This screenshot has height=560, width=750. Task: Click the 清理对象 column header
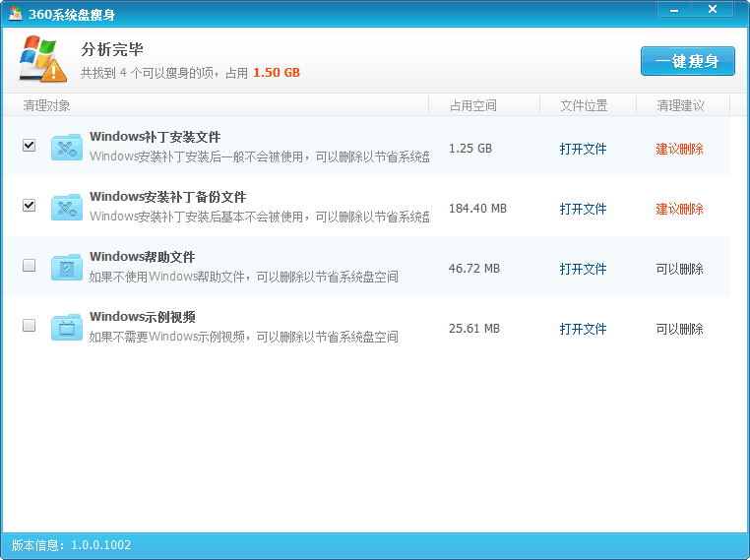46,105
